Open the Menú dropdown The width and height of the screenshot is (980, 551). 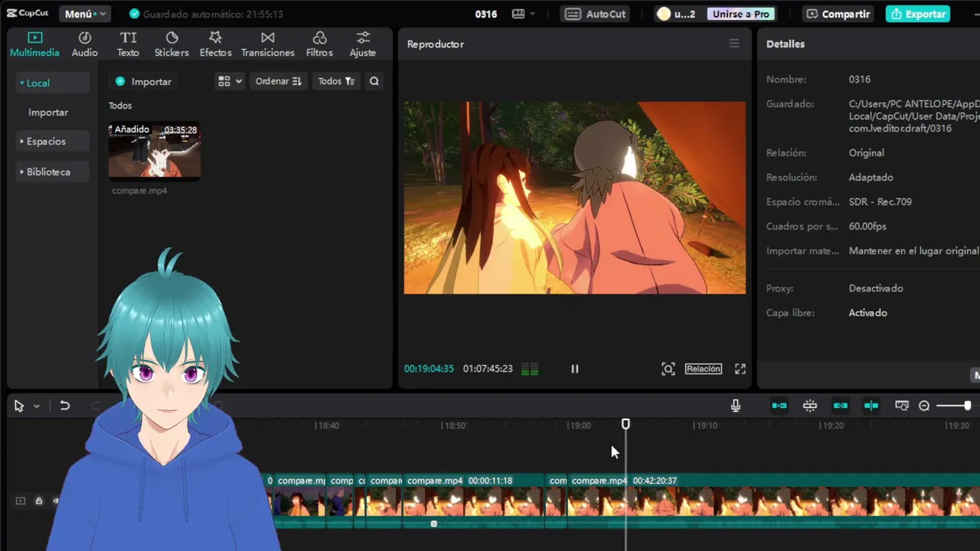point(84,14)
